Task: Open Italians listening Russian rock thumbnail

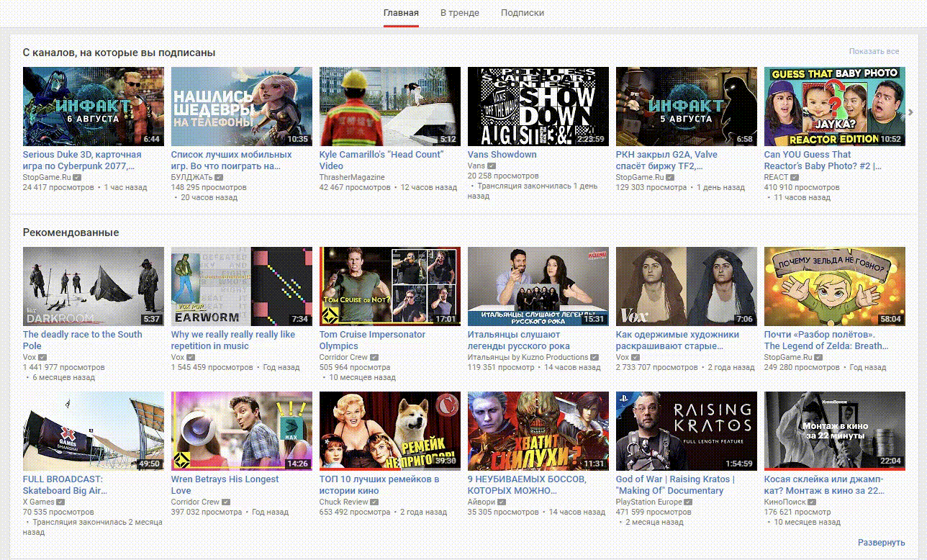Action: click(538, 286)
